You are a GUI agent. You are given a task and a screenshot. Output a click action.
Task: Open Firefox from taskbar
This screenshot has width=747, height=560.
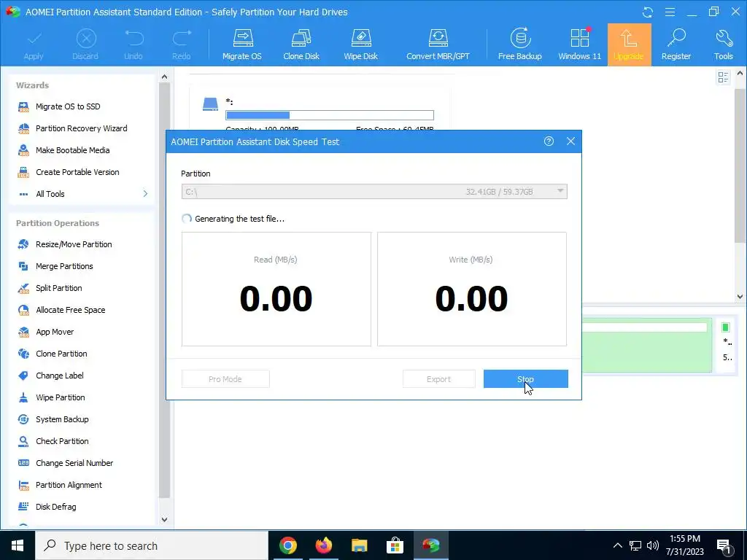point(323,545)
